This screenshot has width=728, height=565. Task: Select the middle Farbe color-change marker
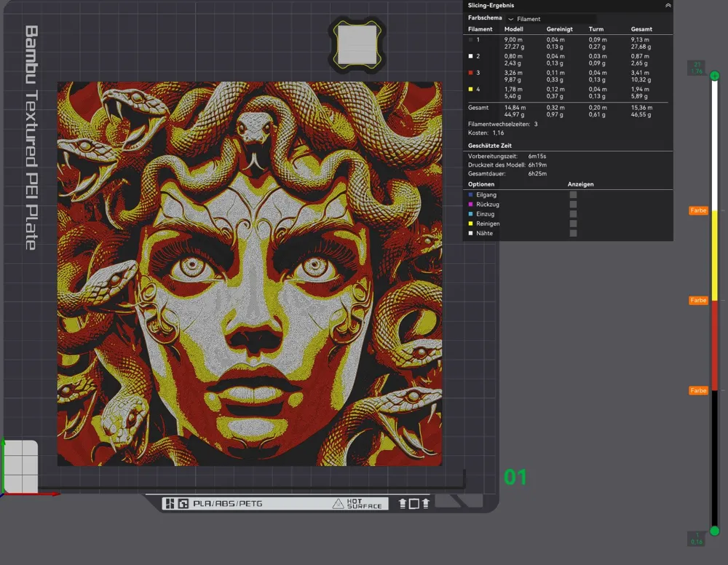698,301
